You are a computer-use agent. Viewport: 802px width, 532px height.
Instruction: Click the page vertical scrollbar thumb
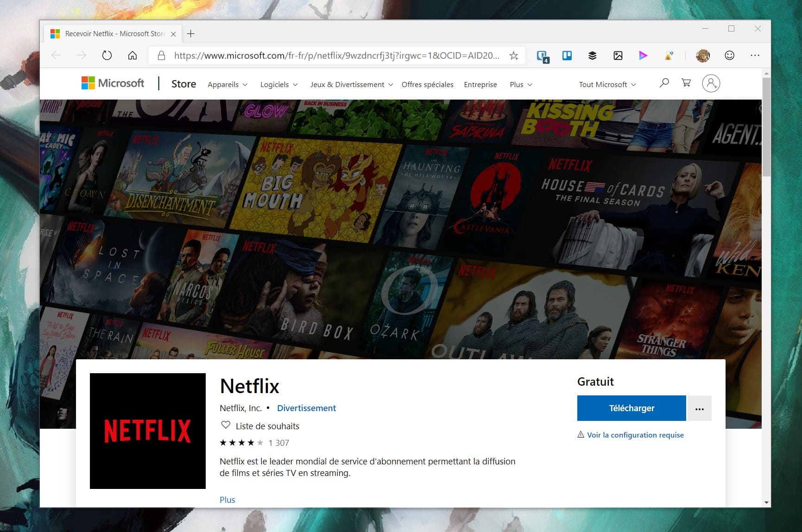(766, 127)
